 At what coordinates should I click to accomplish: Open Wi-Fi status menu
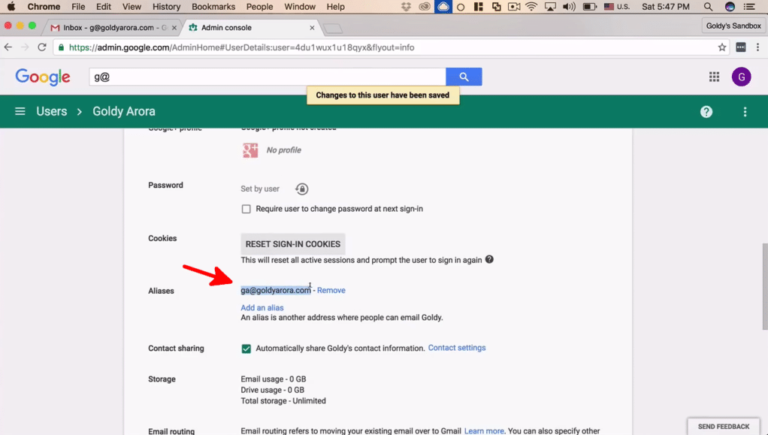[x=531, y=6]
